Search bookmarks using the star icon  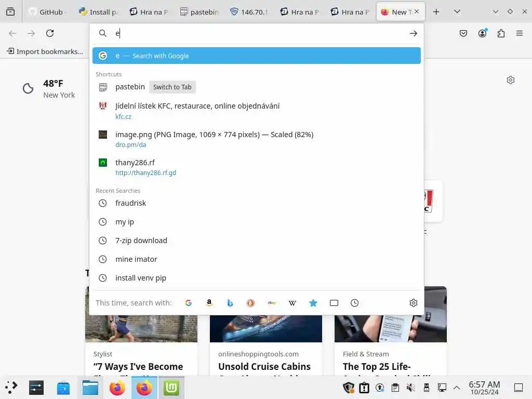pyautogui.click(x=313, y=303)
